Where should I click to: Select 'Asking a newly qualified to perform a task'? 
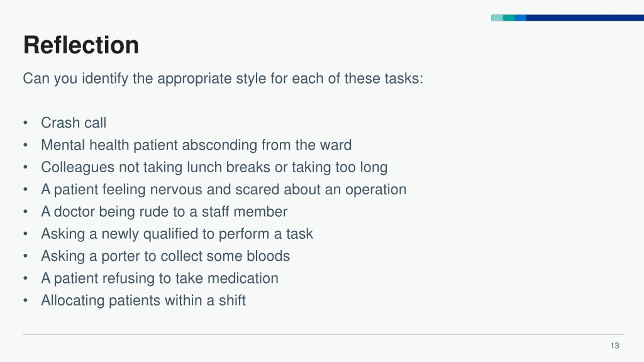(x=177, y=234)
